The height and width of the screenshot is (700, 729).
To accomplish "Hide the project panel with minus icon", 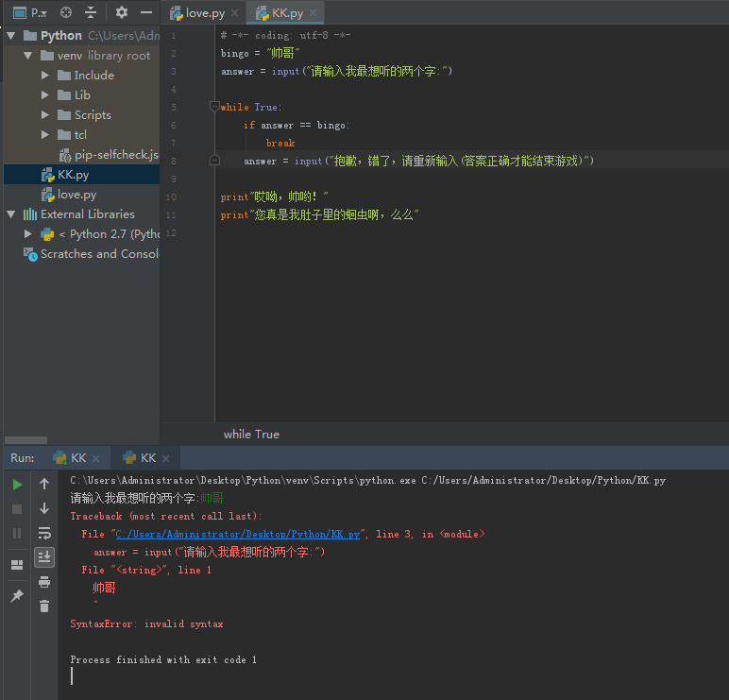I will [x=146, y=12].
